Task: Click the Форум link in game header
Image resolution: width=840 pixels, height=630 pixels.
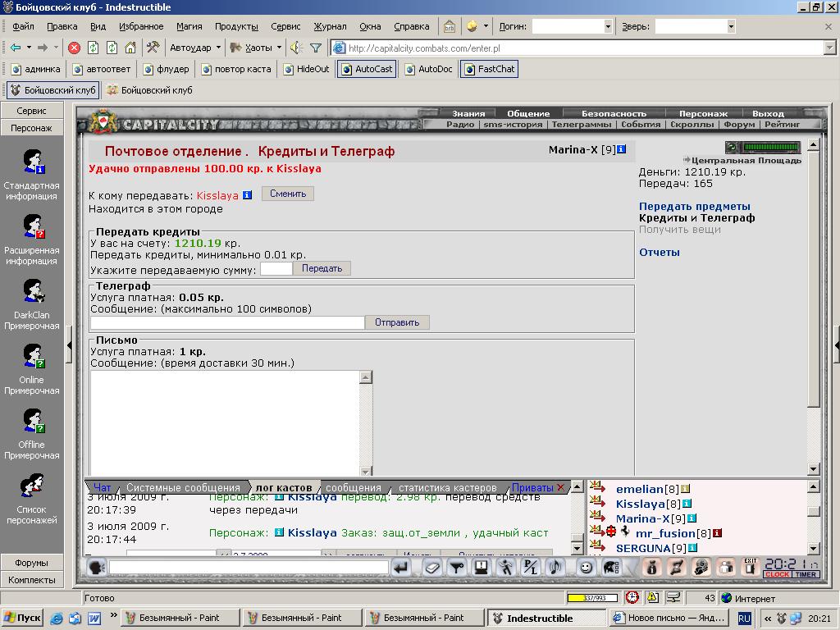Action: tap(739, 125)
